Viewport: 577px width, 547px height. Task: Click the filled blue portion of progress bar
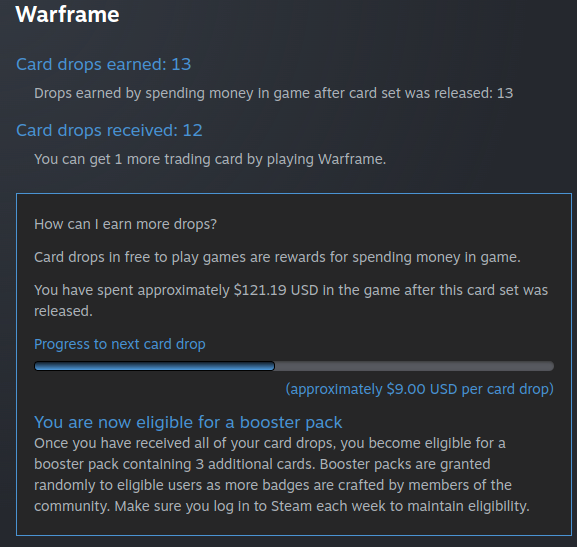[x=154, y=366]
